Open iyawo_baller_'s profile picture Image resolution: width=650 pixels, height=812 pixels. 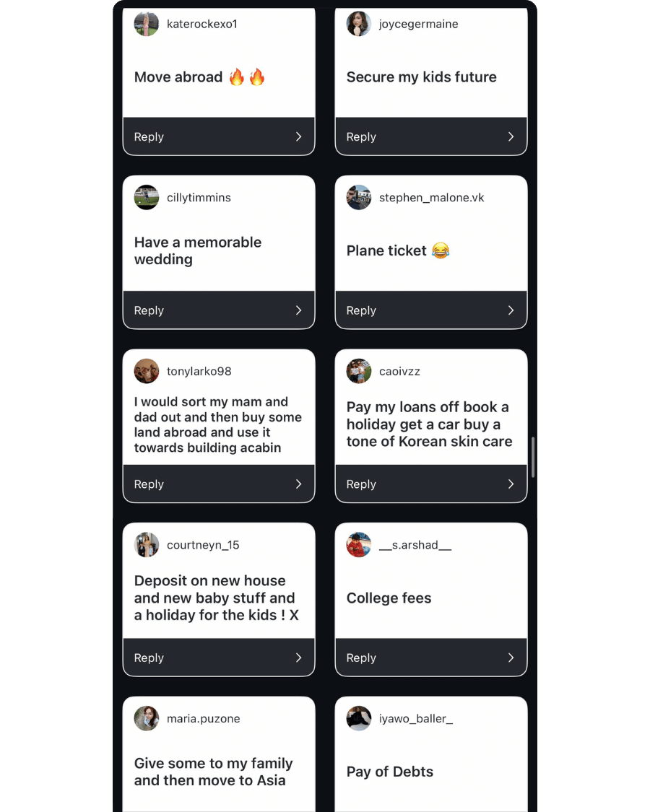[x=359, y=719]
